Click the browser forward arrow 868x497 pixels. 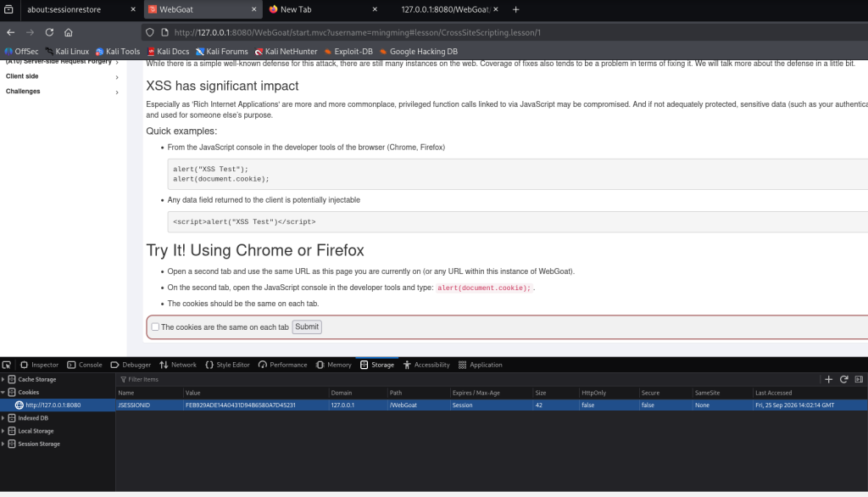[x=30, y=33]
